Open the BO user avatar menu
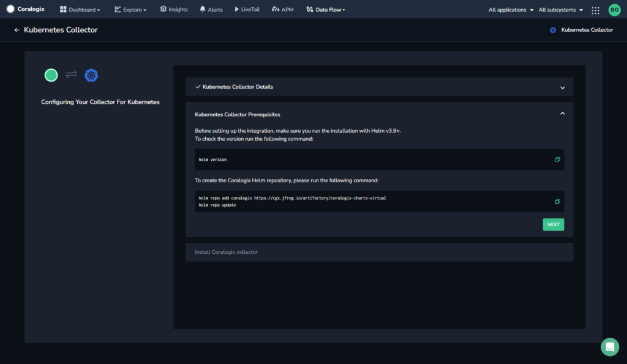Viewport: 627px width, 364px height. point(615,10)
